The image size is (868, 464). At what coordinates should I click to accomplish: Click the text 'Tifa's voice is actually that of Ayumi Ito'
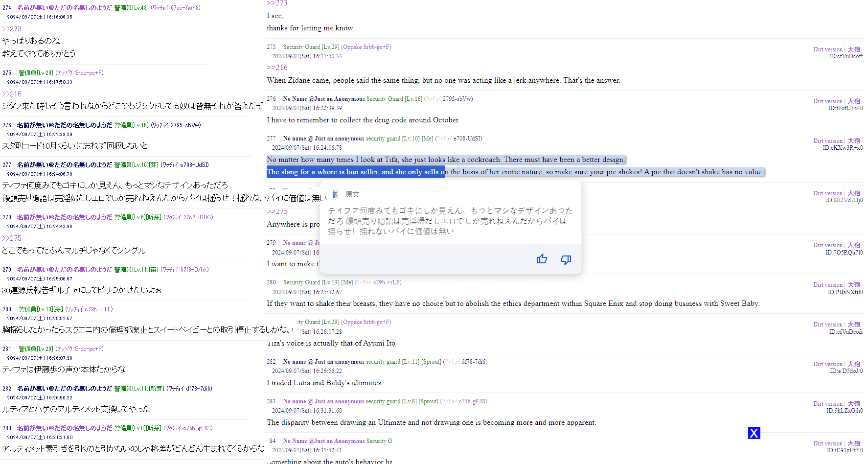(331, 343)
